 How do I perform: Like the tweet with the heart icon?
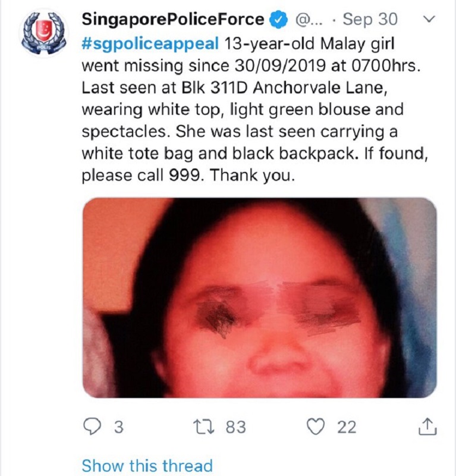click(x=316, y=427)
